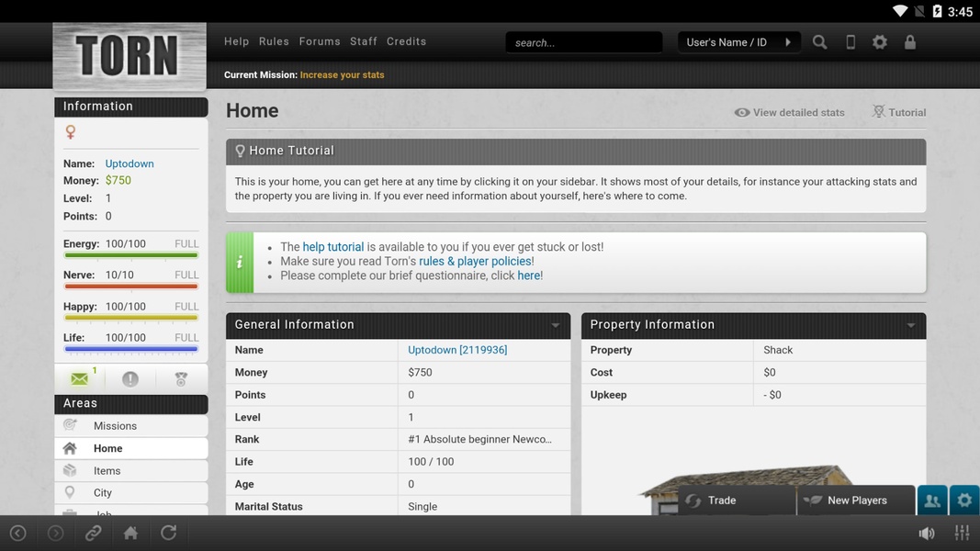Open the Rules menu
This screenshot has width=980, height=551.
[x=274, y=41]
